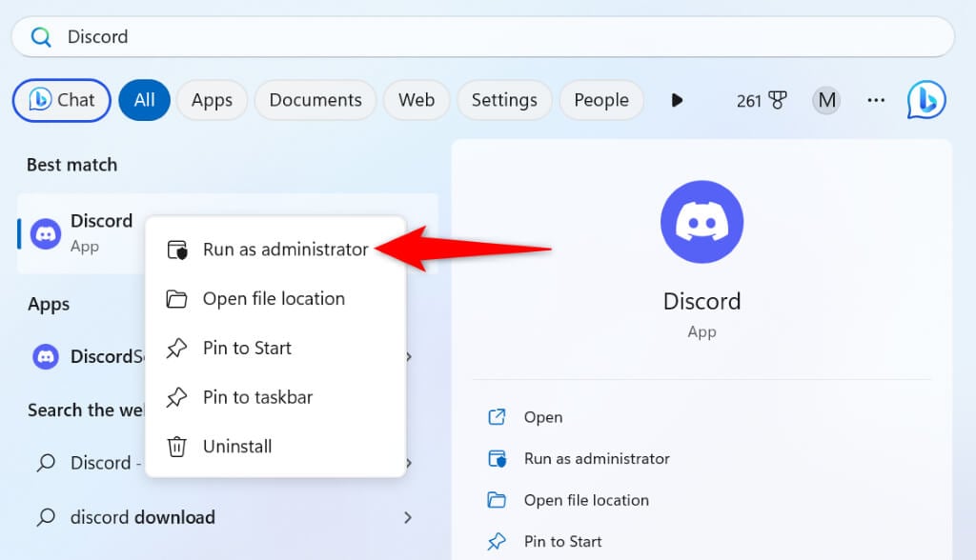The width and height of the screenshot is (976, 560).
Task: Open the three-dot more options menu
Action: 876,100
